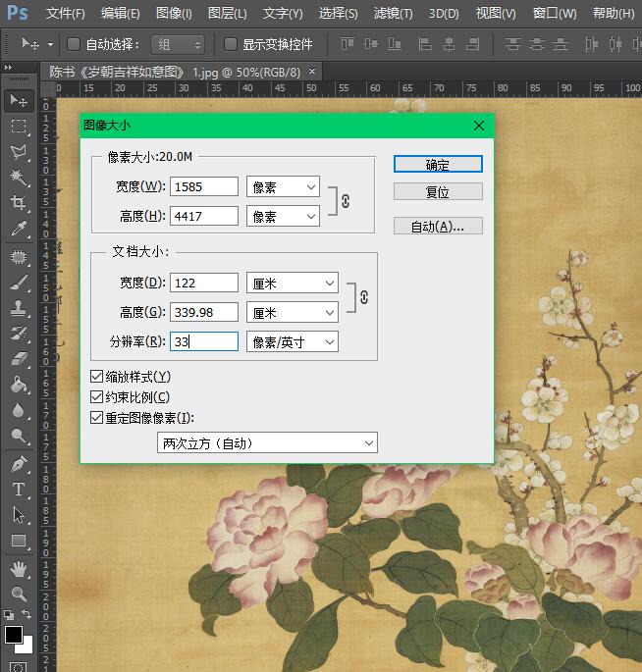Open the document width 厘米 unit dropdown
The width and height of the screenshot is (642, 672).
tap(293, 283)
